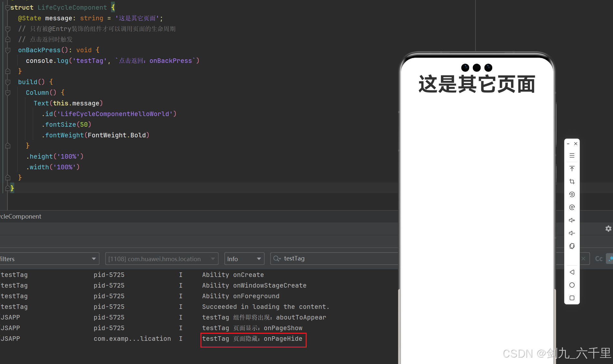613x364 pixels.
Task: Click fold end marker of Column closing brace
Action: [8, 146]
